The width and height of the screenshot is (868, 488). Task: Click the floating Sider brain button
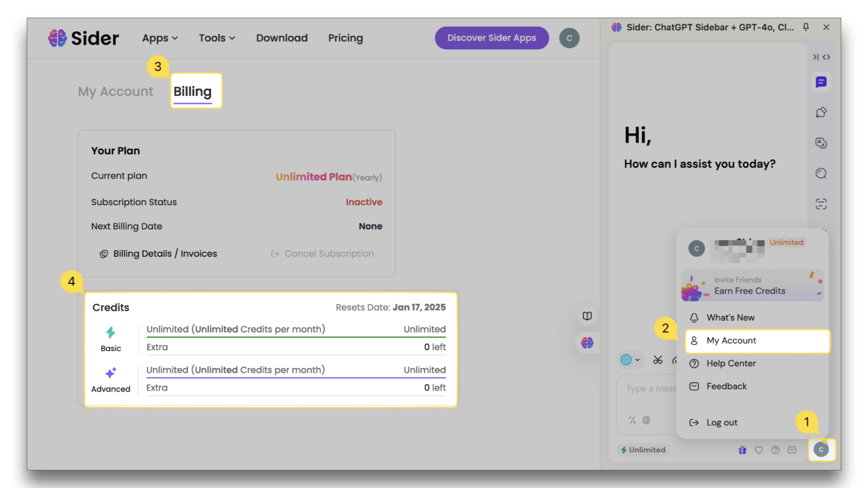[x=587, y=343]
